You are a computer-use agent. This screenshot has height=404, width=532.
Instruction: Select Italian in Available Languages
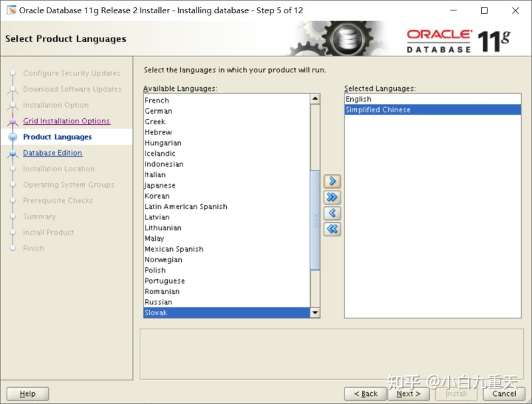pyautogui.click(x=227, y=175)
